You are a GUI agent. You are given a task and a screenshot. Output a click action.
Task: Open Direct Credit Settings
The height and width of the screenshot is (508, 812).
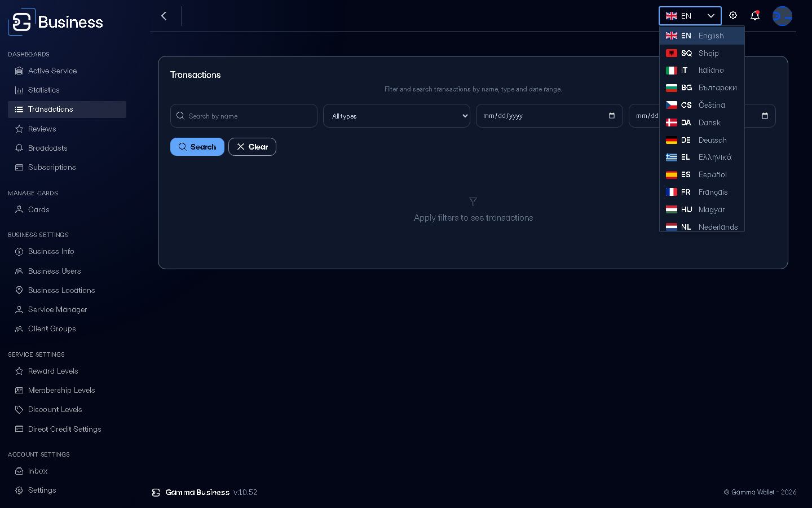(x=67, y=429)
